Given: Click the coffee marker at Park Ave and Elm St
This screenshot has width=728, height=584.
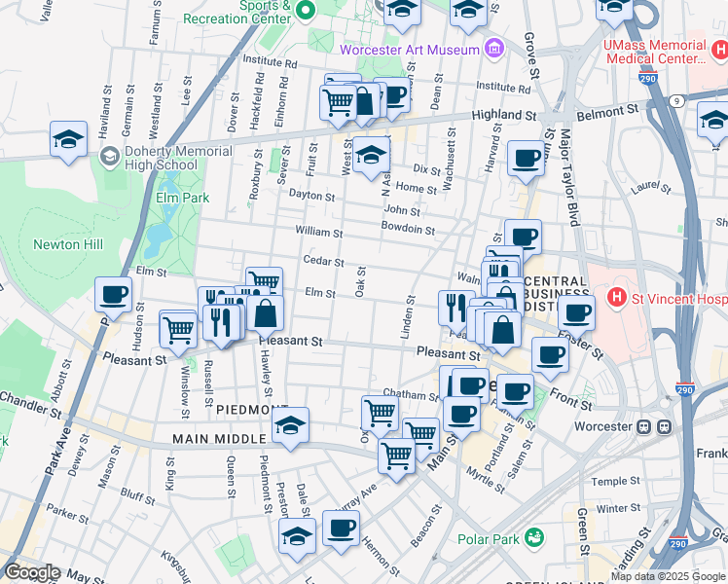Looking at the screenshot, I should (113, 295).
